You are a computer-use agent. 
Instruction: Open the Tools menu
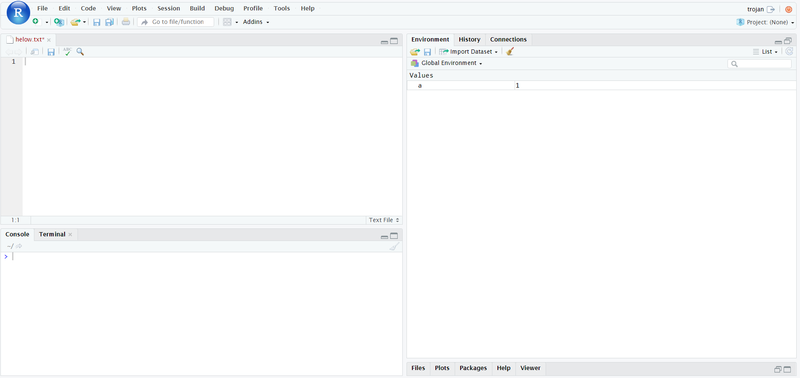[x=282, y=9]
